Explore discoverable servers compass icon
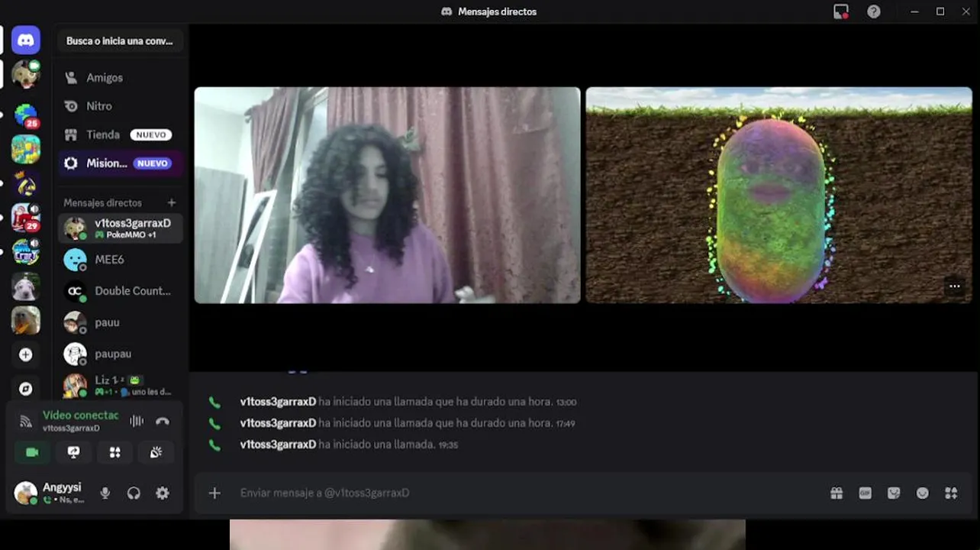The height and width of the screenshot is (550, 980). 26,389
